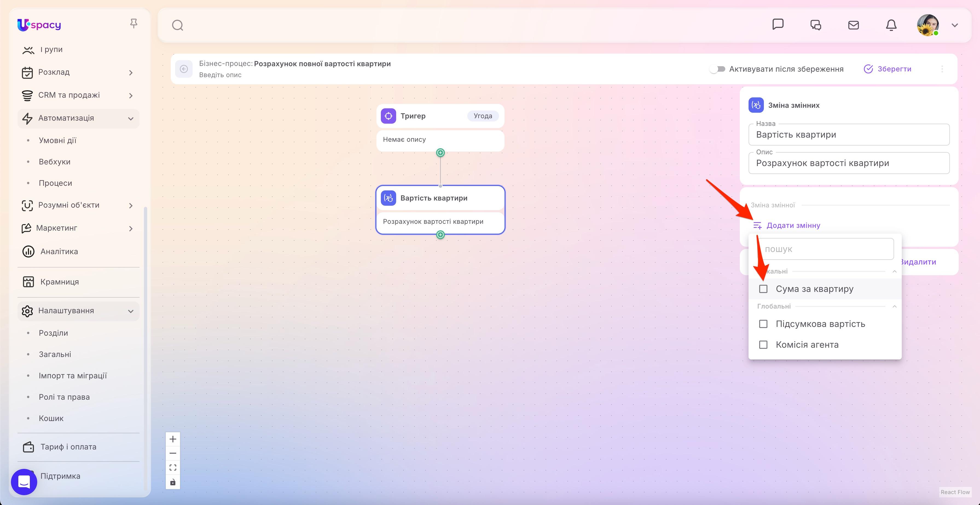Collapse Налаштування section chevron
Viewport: 980px width, 505px height.
pyautogui.click(x=131, y=311)
